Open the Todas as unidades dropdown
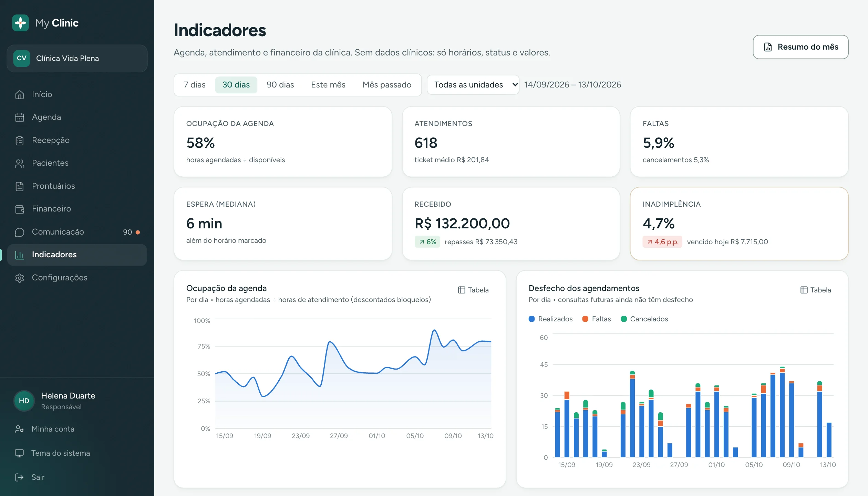 [x=473, y=85]
